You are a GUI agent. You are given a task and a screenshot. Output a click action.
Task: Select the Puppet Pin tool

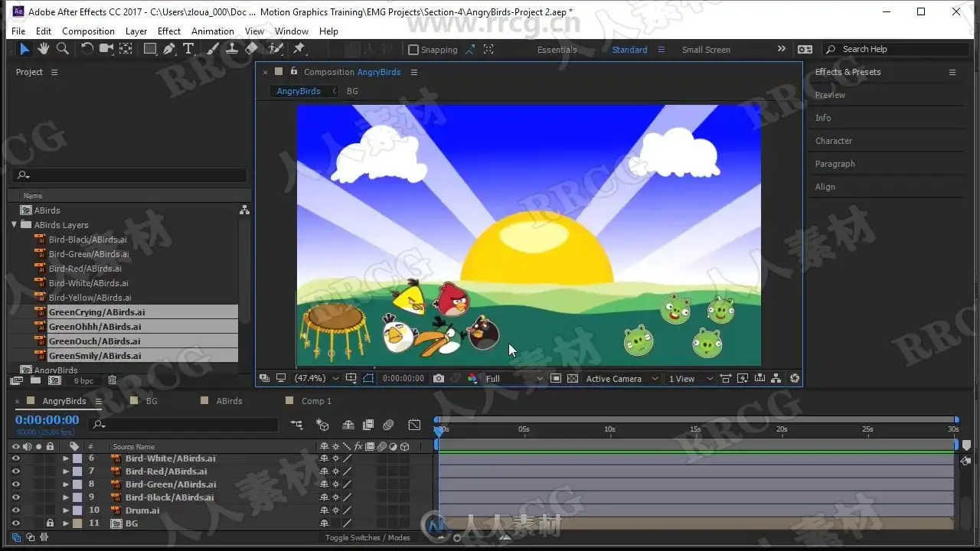coord(299,49)
